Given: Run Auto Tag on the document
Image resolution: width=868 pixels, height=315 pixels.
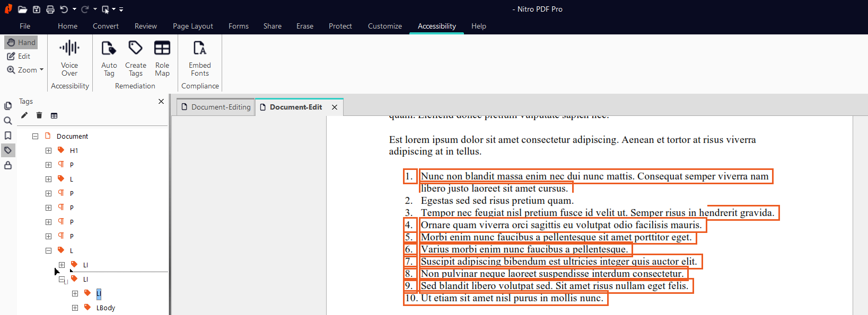Looking at the screenshot, I should click(109, 49).
